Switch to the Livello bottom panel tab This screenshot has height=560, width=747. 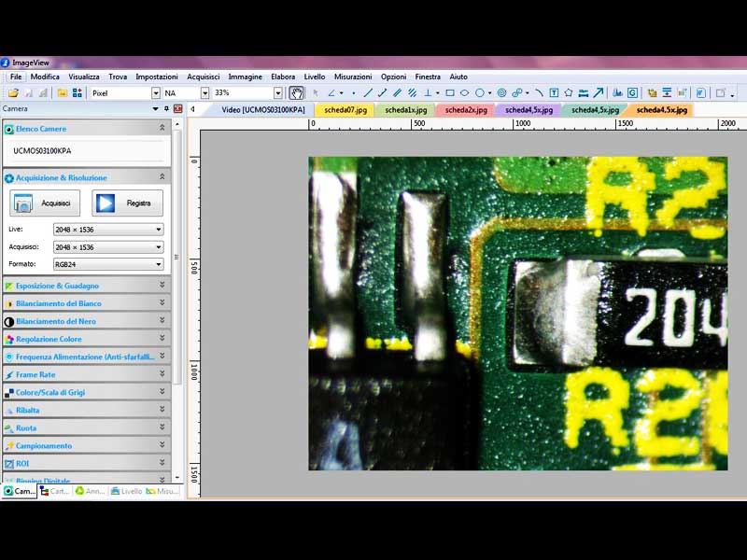[x=127, y=491]
